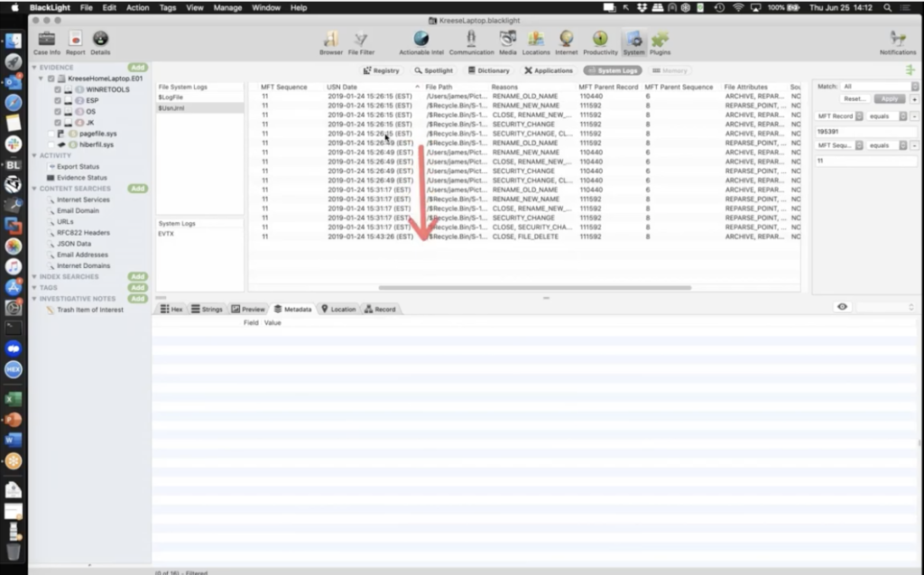Image resolution: width=924 pixels, height=575 pixels.
Task: Click the Applications button
Action: pyautogui.click(x=549, y=70)
